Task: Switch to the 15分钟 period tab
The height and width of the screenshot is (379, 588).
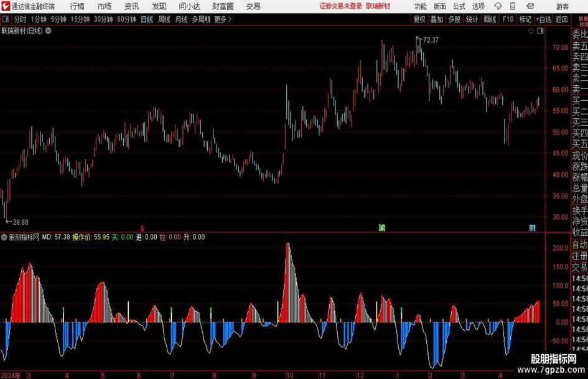Action: coord(80,19)
